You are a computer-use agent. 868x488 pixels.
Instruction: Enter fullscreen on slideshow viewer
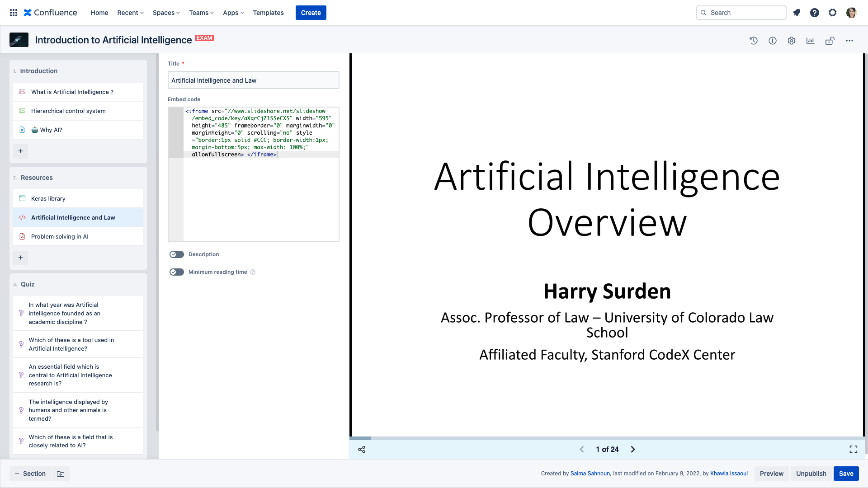click(x=853, y=449)
